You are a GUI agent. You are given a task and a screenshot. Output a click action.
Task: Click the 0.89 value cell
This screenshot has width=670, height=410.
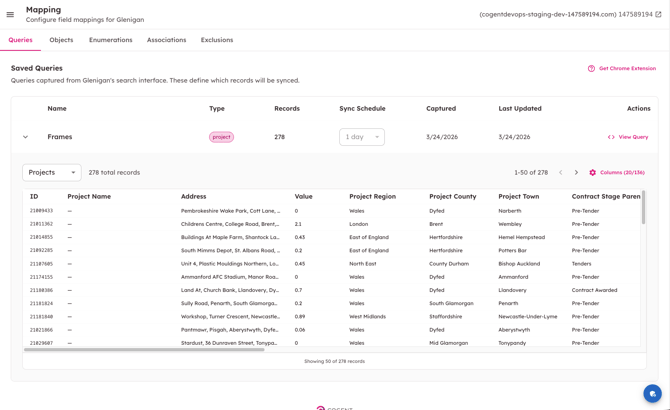[300, 317]
